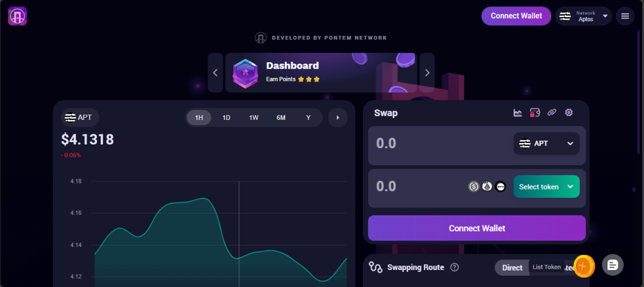Select the Direct swapping route option
This screenshot has height=287, width=644.
click(512, 268)
